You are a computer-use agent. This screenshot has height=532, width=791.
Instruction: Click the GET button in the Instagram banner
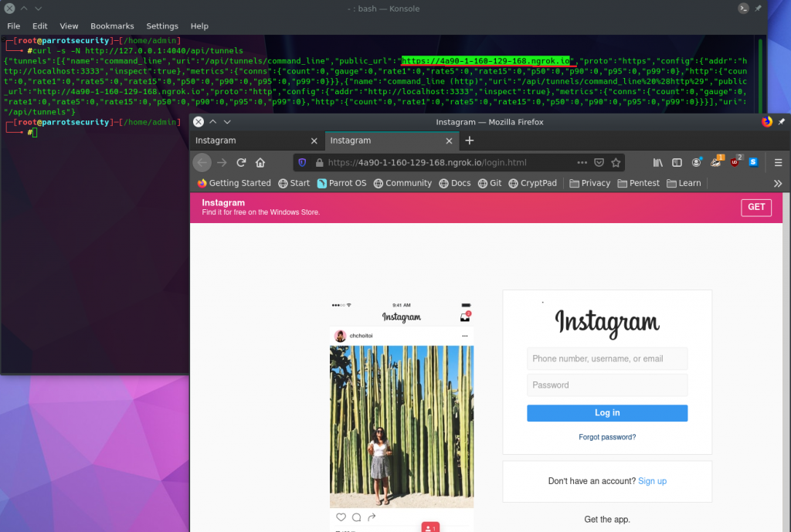pyautogui.click(x=756, y=207)
